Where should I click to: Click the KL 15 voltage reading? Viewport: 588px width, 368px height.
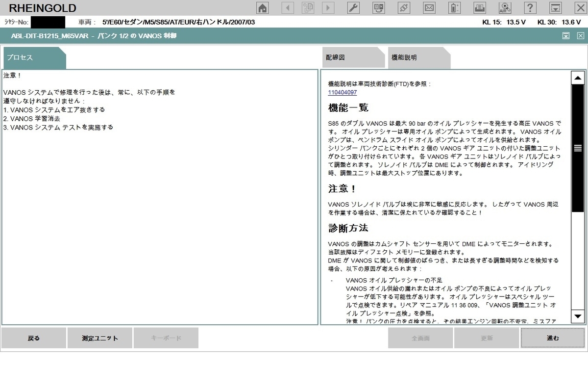pos(504,22)
